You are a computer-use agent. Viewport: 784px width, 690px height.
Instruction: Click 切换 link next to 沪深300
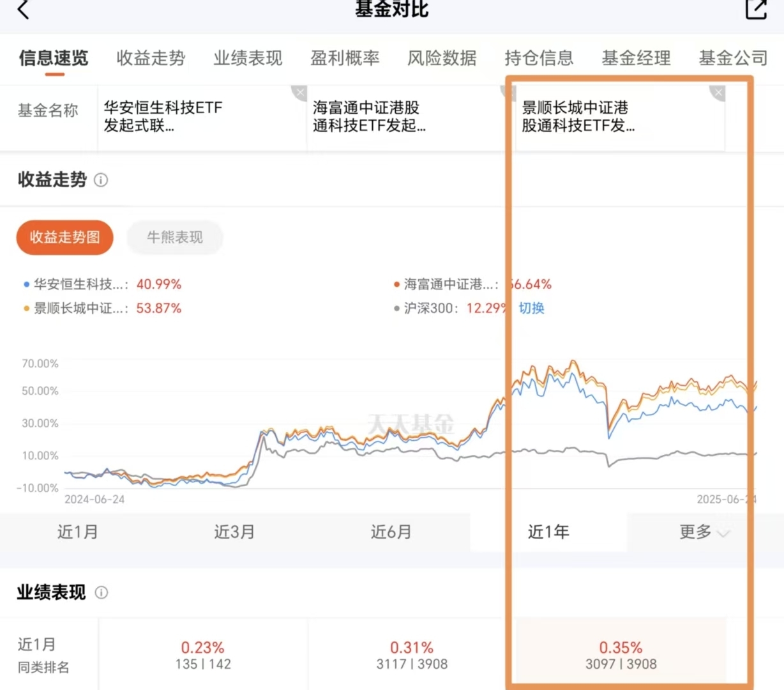[x=531, y=308]
